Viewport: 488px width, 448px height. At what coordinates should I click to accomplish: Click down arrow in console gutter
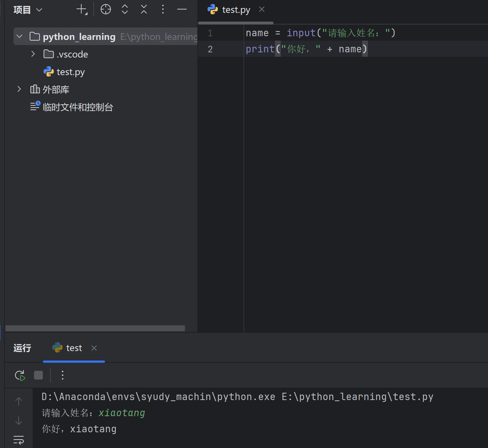[19, 421]
